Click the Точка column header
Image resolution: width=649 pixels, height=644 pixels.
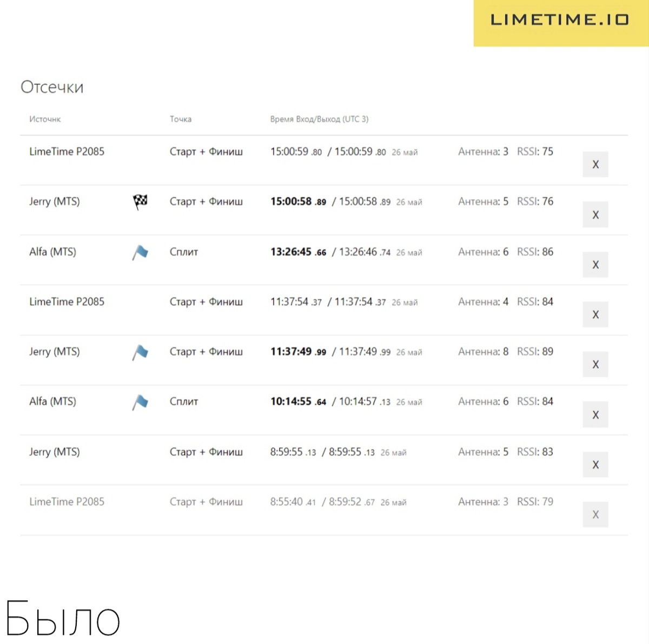tap(181, 119)
